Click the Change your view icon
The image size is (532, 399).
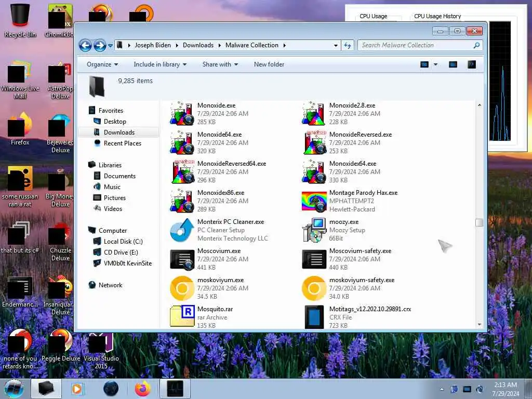point(424,64)
